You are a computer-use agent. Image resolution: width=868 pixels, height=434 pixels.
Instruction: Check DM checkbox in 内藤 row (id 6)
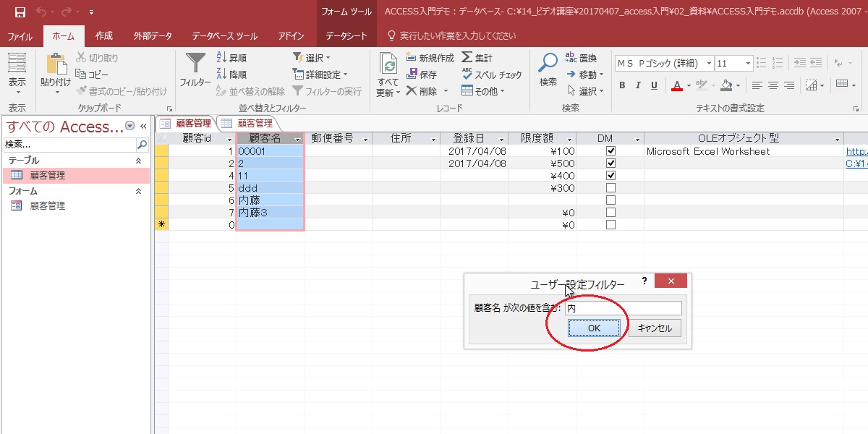610,200
